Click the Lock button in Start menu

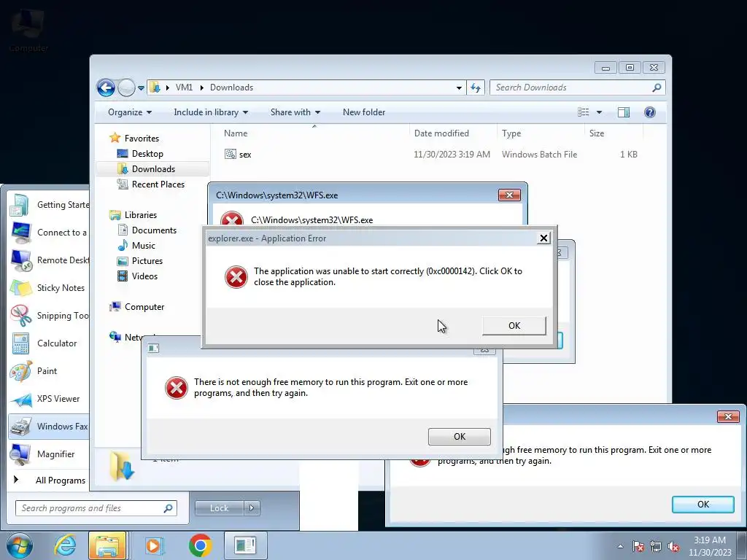tap(219, 508)
